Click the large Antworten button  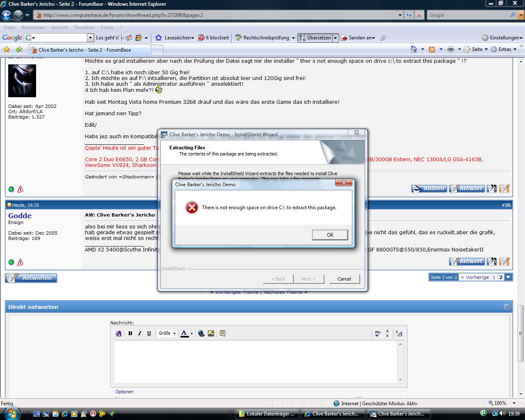[31, 278]
